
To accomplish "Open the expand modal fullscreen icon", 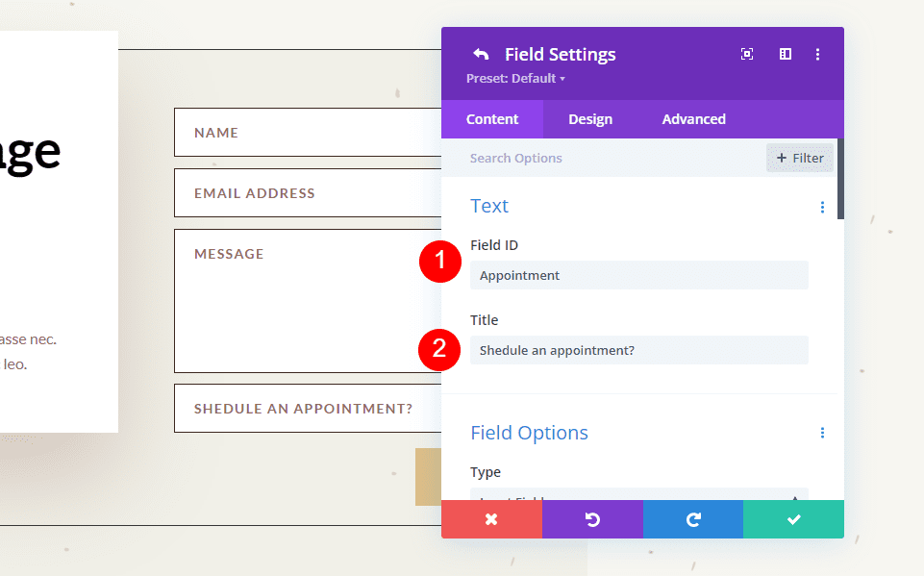I will 747,55.
